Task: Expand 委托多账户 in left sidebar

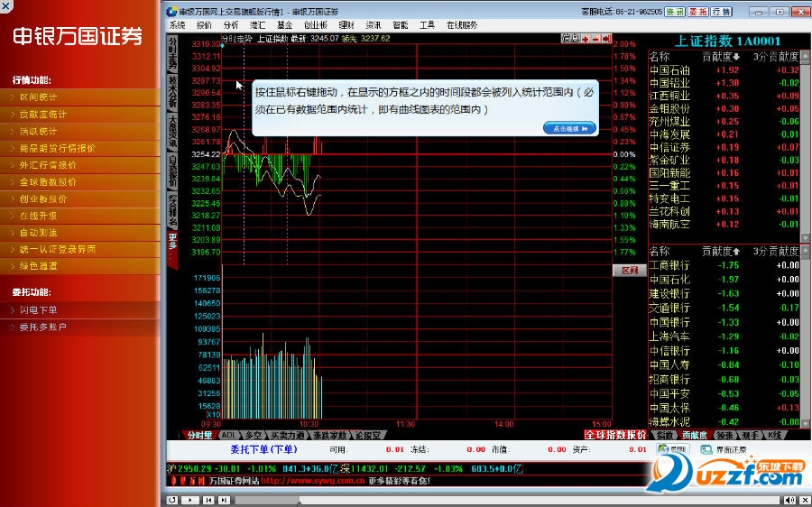Action: click(x=79, y=327)
